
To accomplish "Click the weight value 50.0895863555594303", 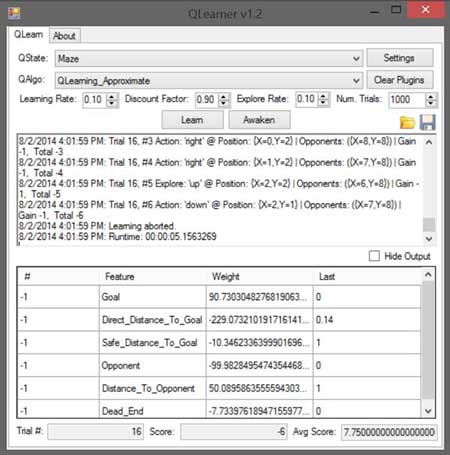I will tap(258, 388).
